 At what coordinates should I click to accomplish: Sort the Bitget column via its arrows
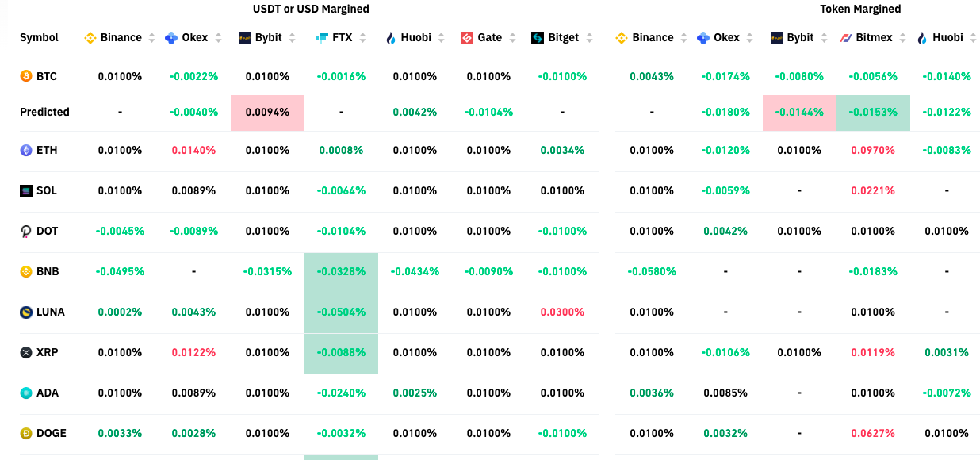[589, 37]
